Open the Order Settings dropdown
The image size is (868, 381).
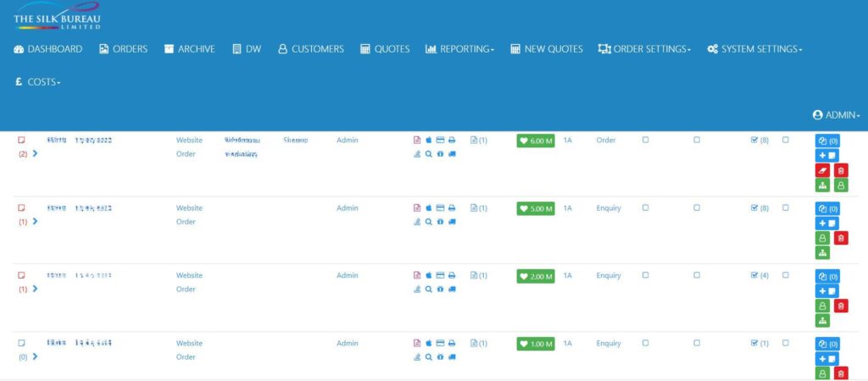644,49
